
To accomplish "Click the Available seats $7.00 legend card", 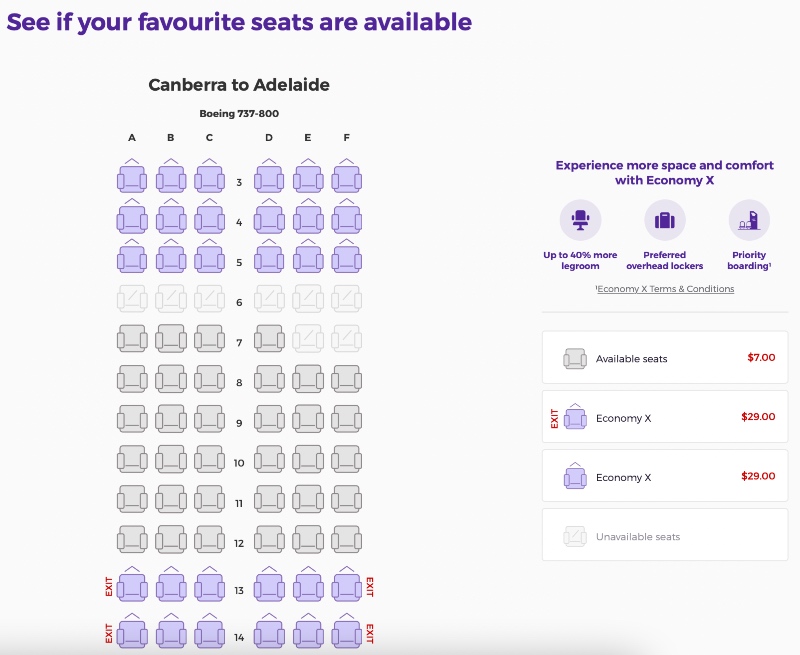I will point(664,357).
